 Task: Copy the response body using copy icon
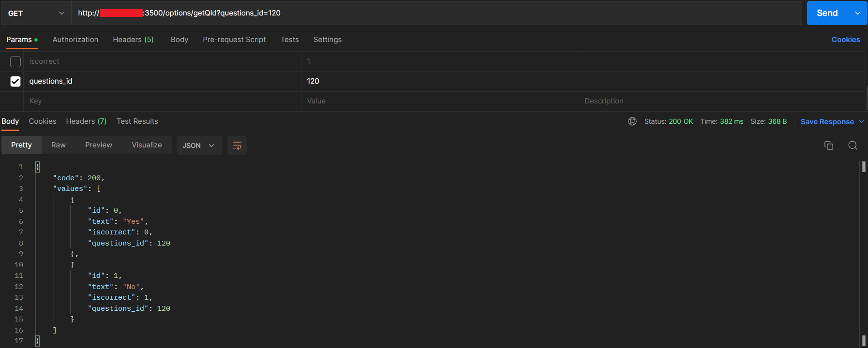point(828,145)
